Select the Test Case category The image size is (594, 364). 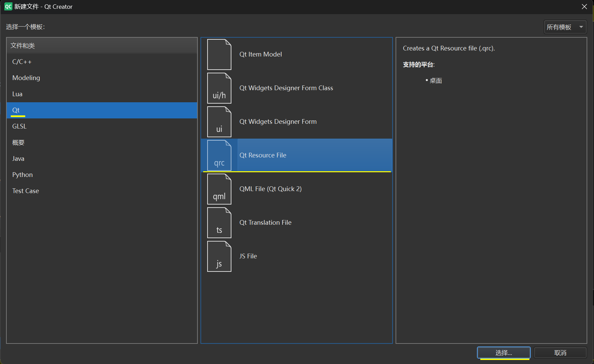tap(102, 191)
